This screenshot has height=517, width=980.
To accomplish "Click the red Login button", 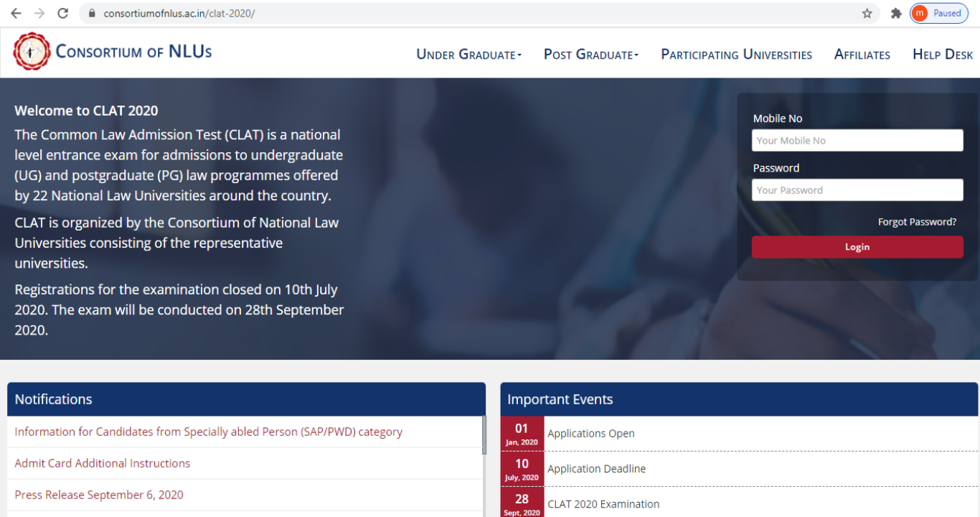I will [x=857, y=247].
